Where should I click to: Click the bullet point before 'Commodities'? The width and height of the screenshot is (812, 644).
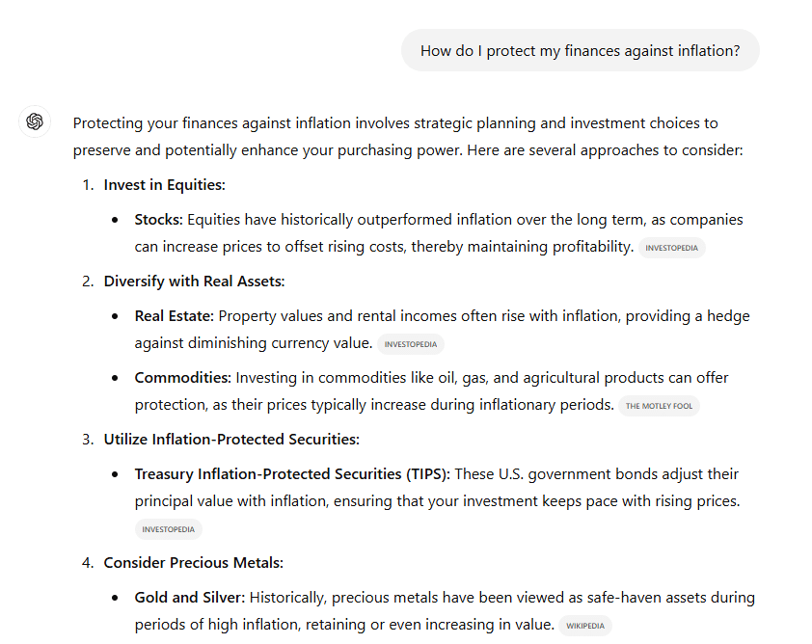click(x=115, y=378)
